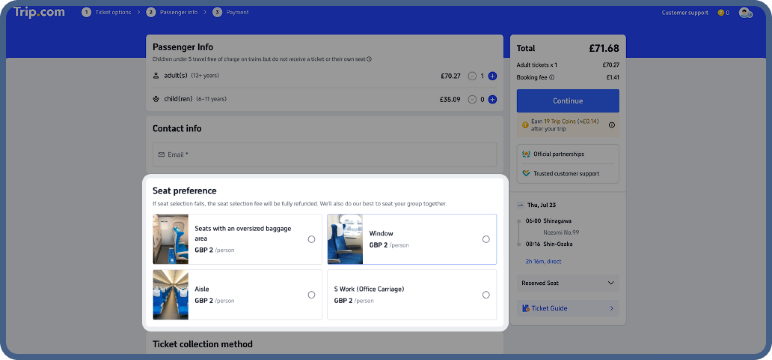Click the Continue button

point(568,101)
